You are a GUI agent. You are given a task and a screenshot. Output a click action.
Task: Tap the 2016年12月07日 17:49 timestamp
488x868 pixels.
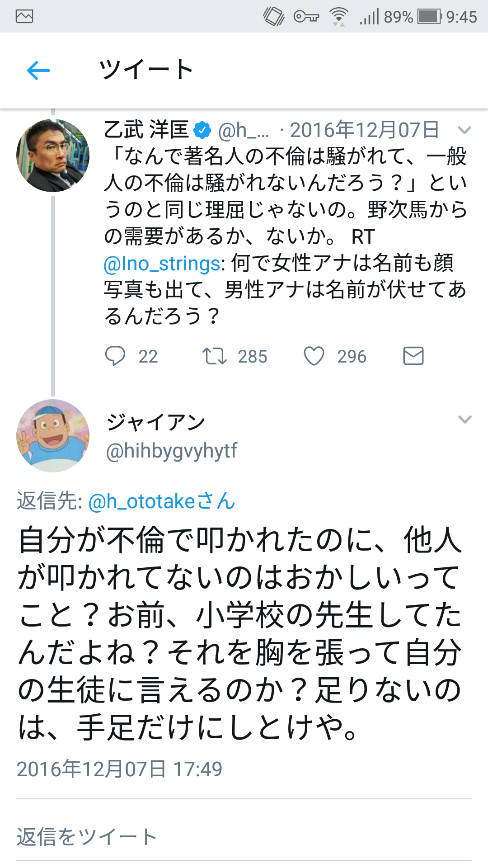119,769
